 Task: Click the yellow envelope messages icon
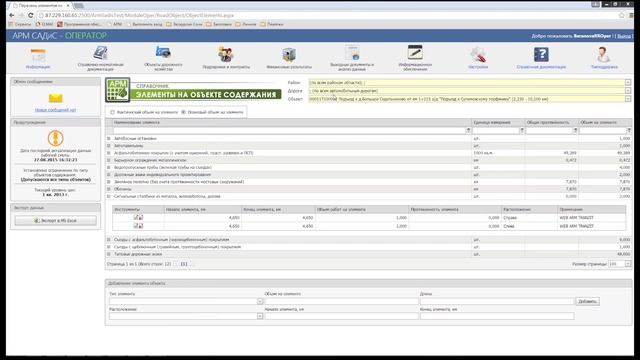pos(56,98)
